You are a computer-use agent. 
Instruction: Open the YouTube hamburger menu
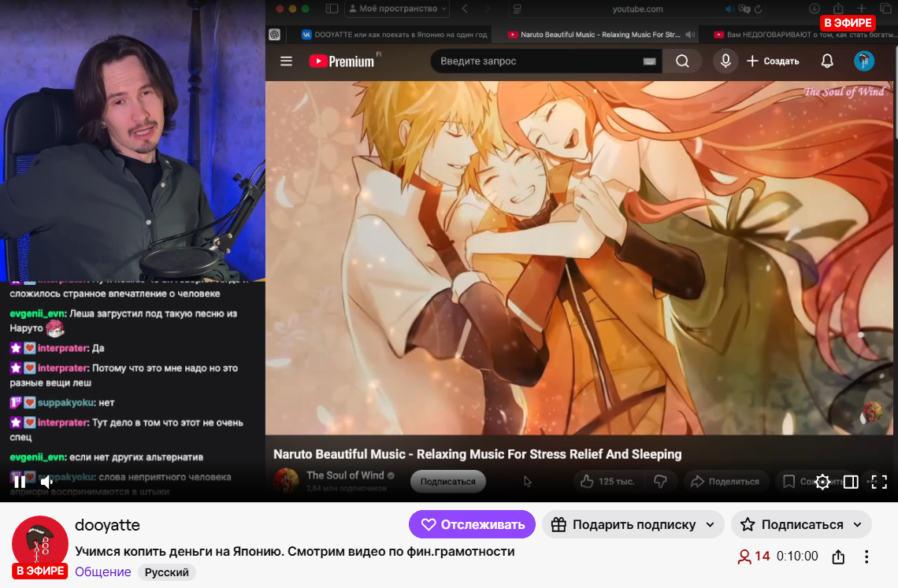[287, 61]
